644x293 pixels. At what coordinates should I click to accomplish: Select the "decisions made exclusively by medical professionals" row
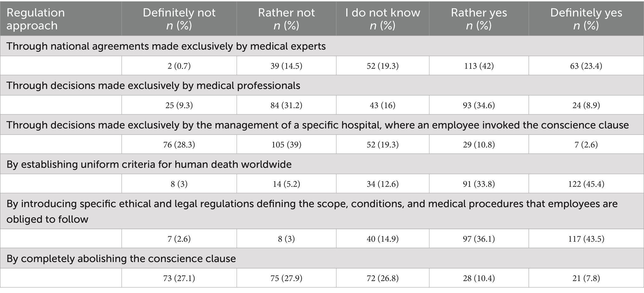pos(153,86)
